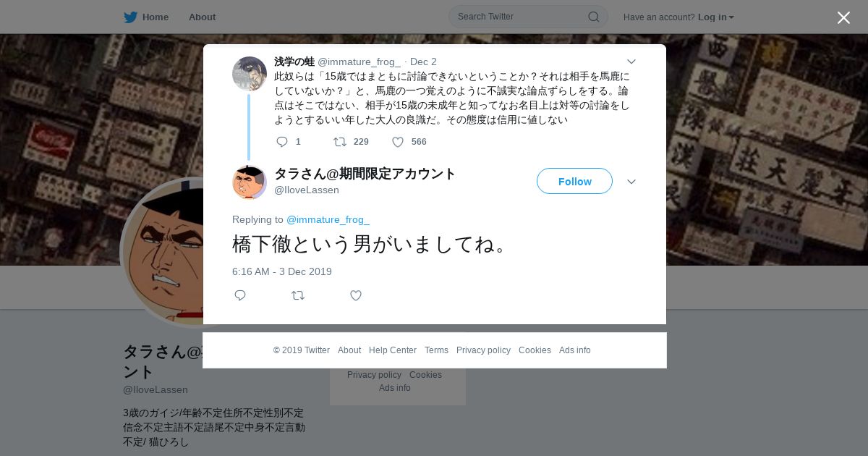This screenshot has width=868, height=456.
Task: Reply to the main tweet dated 3 Dec 2019
Action: tap(240, 295)
